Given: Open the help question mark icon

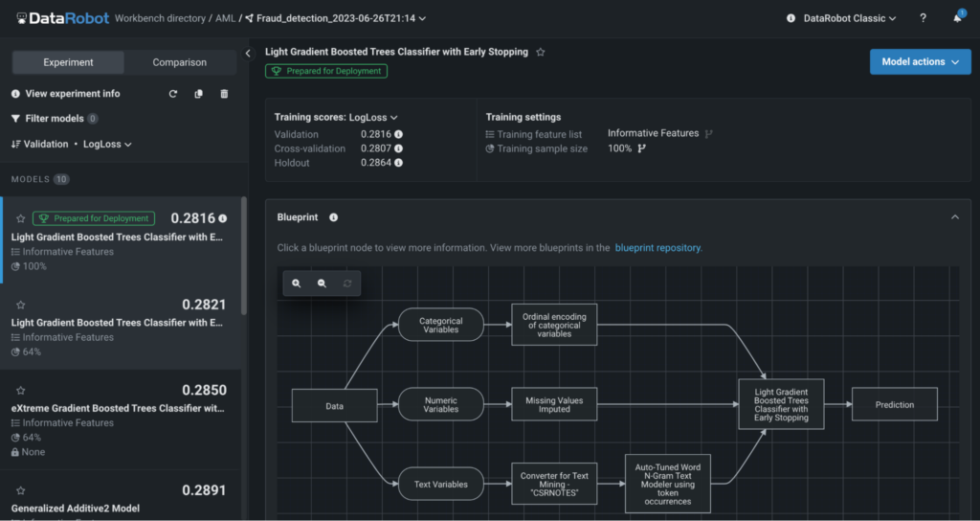Looking at the screenshot, I should click(923, 18).
